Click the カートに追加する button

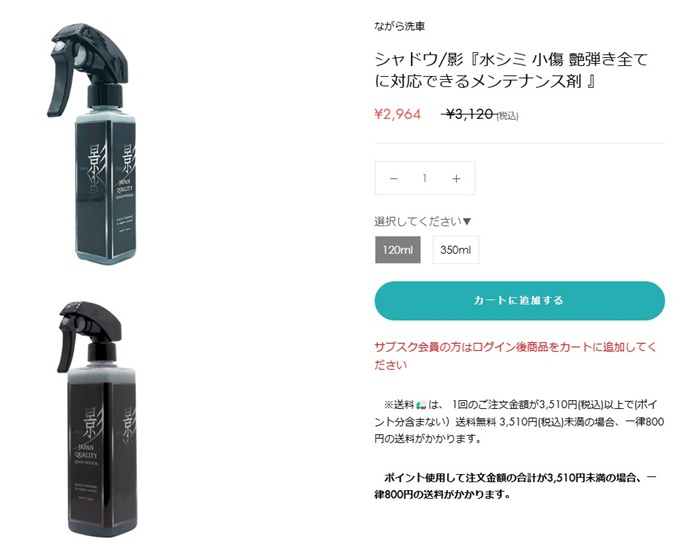(x=519, y=300)
